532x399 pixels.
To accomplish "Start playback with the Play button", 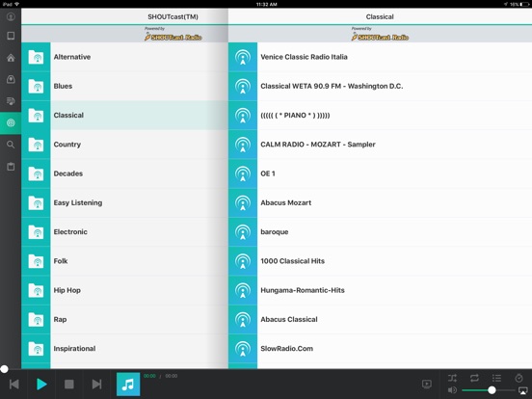I will click(41, 385).
